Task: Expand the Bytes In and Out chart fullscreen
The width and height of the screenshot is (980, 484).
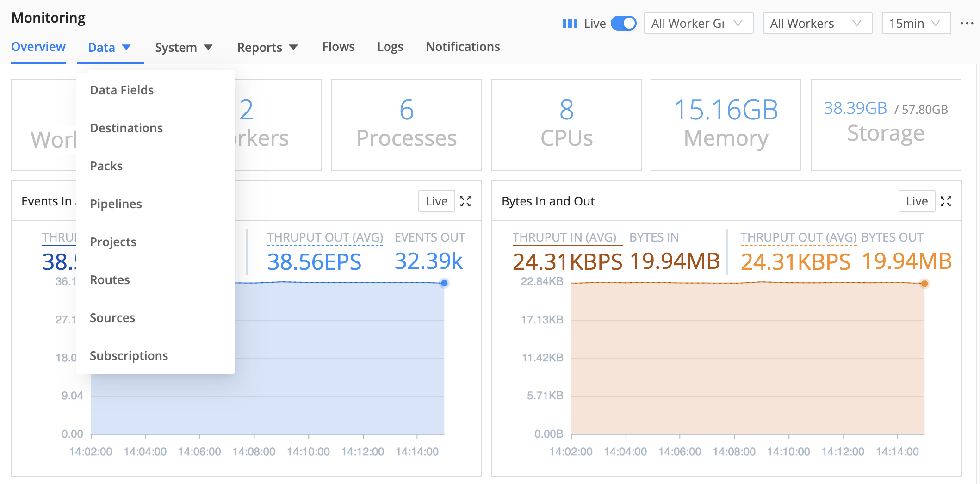Action: tap(946, 201)
